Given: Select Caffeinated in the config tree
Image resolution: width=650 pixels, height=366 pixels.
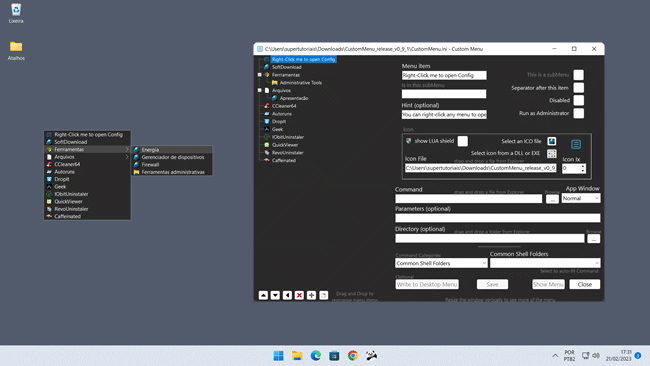Looking at the screenshot, I should 284,160.
